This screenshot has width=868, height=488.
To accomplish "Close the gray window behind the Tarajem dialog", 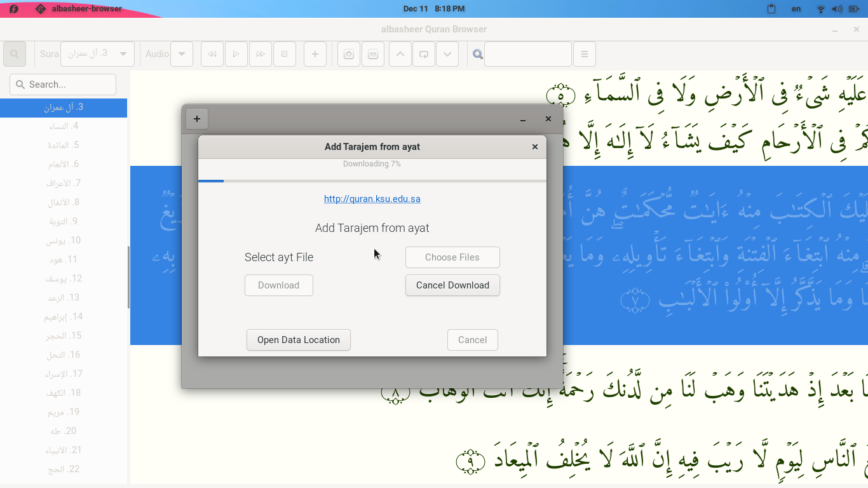I will (x=548, y=119).
